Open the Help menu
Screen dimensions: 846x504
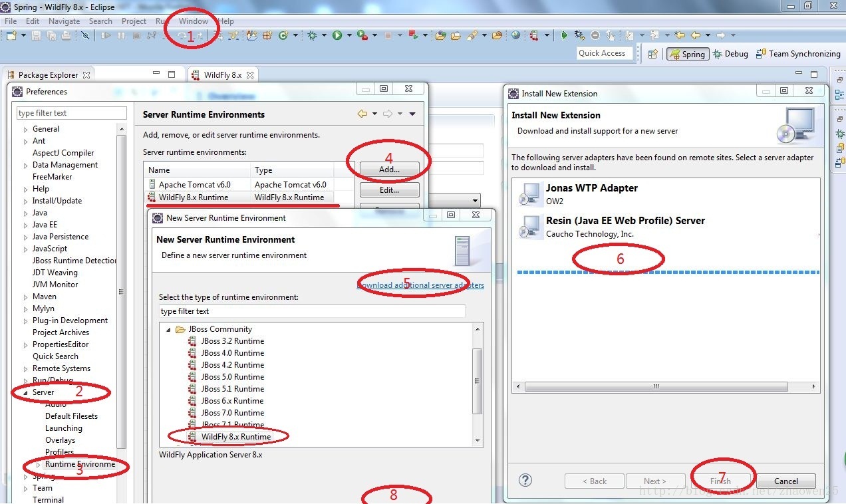pyautogui.click(x=226, y=21)
